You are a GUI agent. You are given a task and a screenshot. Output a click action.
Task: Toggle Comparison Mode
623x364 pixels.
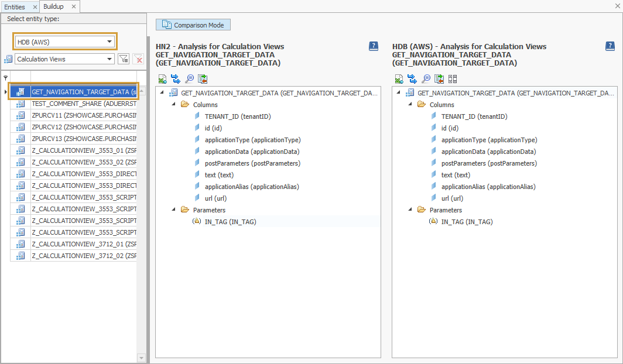click(x=193, y=25)
